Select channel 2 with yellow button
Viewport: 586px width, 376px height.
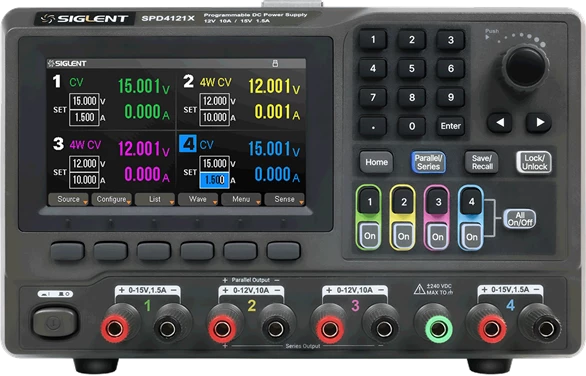(403, 202)
